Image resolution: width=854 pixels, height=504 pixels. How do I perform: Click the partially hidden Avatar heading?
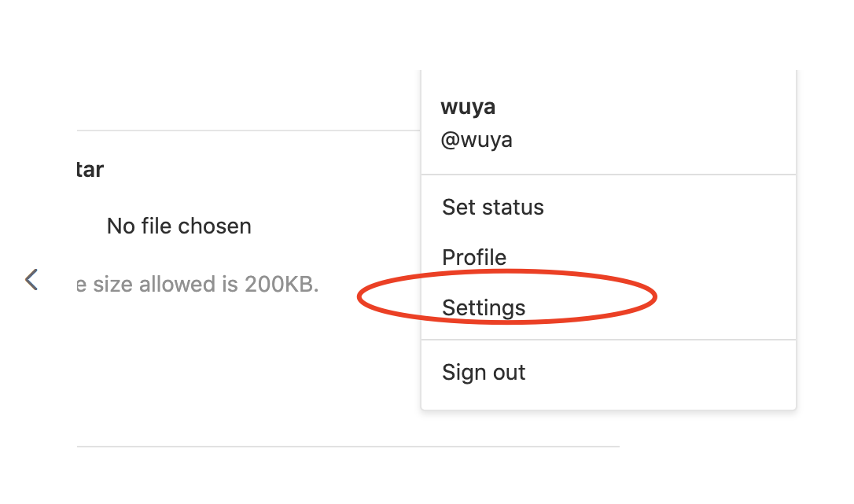tap(90, 169)
